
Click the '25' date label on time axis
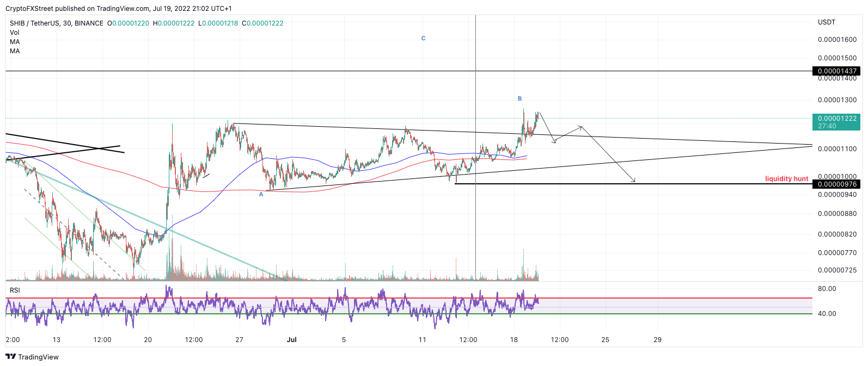606,339
